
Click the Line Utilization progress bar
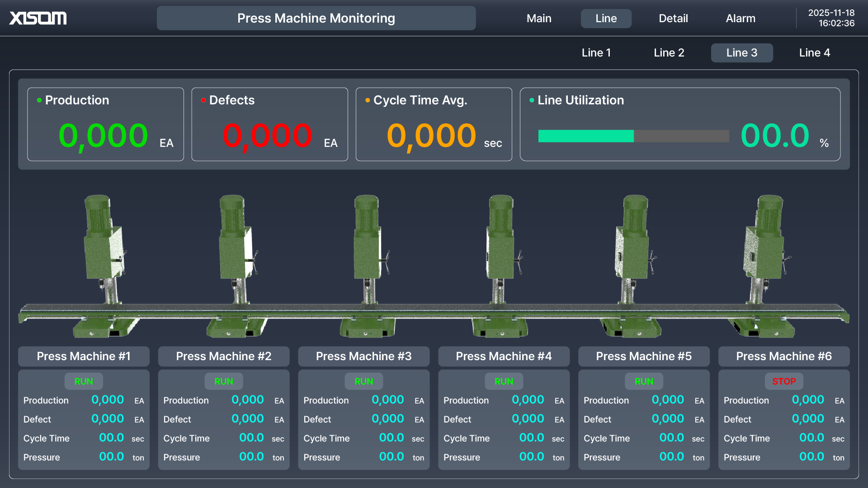coord(633,136)
